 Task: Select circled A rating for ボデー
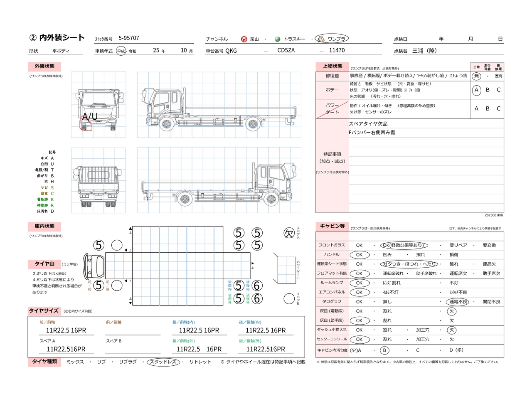476,90
